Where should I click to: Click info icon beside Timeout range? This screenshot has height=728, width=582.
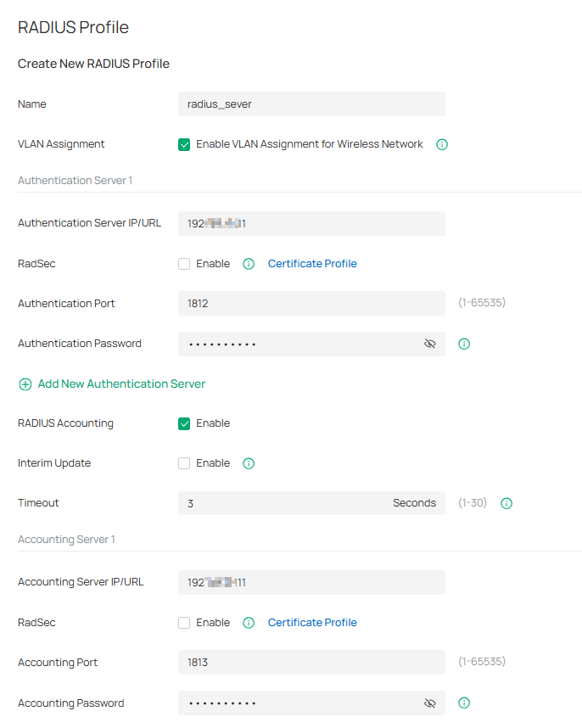pyautogui.click(x=506, y=503)
